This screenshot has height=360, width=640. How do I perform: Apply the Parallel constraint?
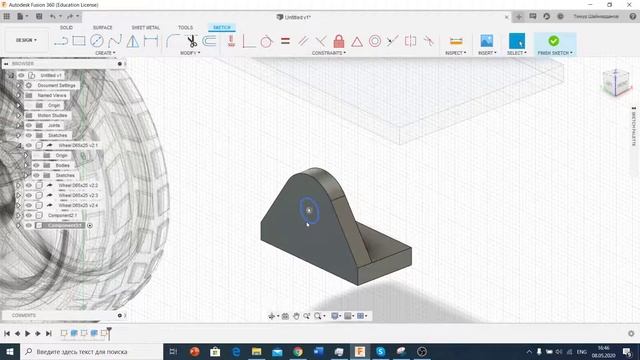coord(303,41)
